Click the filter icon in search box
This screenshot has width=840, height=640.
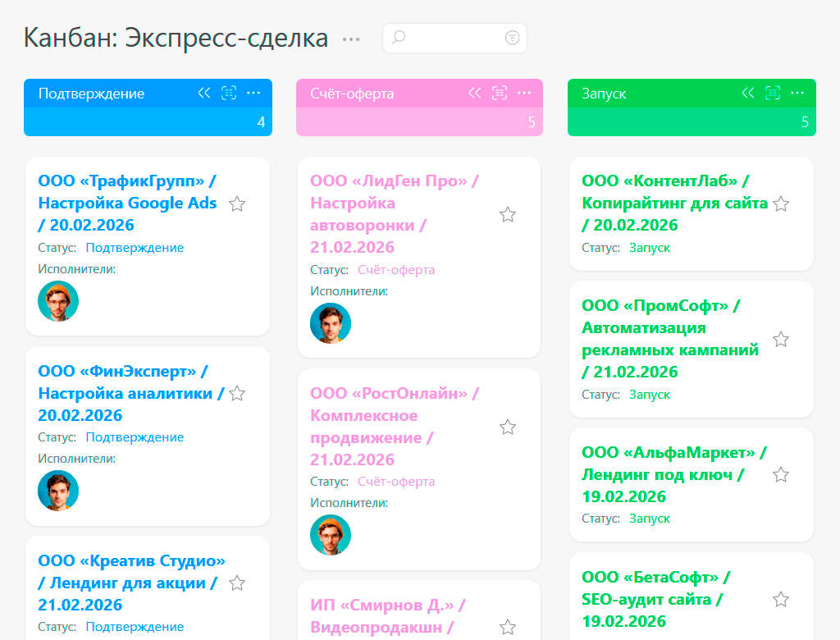pyautogui.click(x=512, y=38)
